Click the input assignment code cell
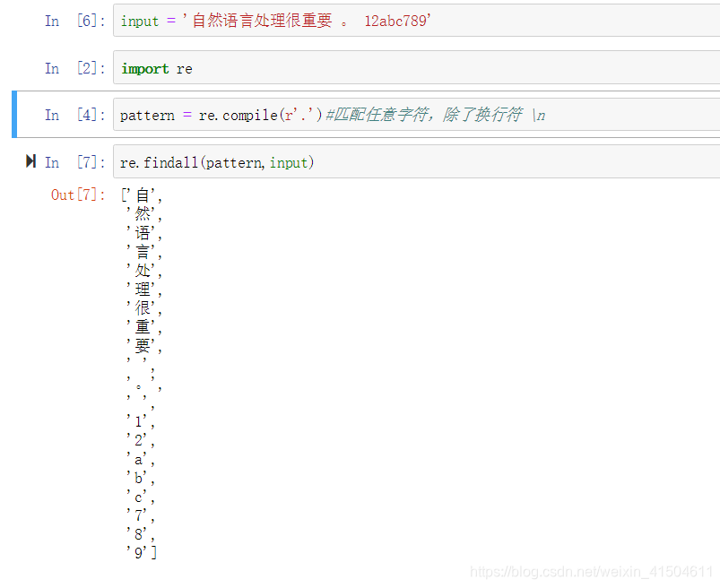The image size is (720, 588). [x=416, y=21]
